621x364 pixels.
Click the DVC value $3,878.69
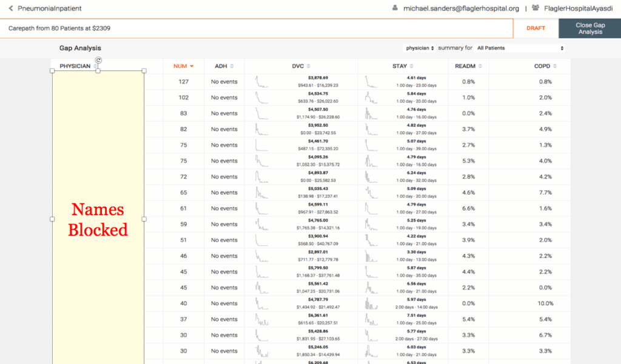click(x=318, y=78)
